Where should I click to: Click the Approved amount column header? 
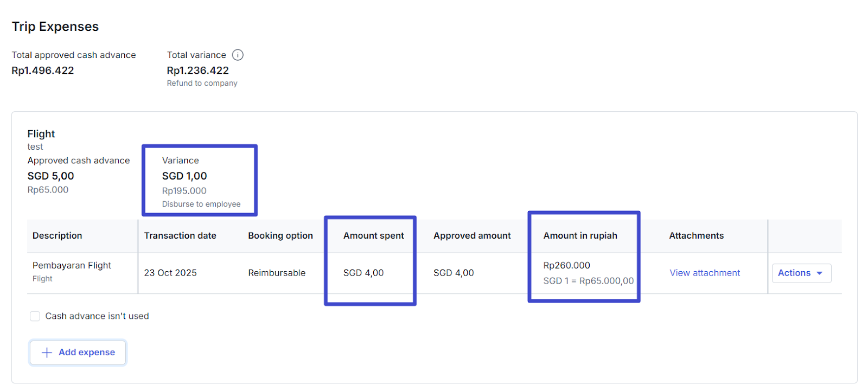pyautogui.click(x=472, y=235)
